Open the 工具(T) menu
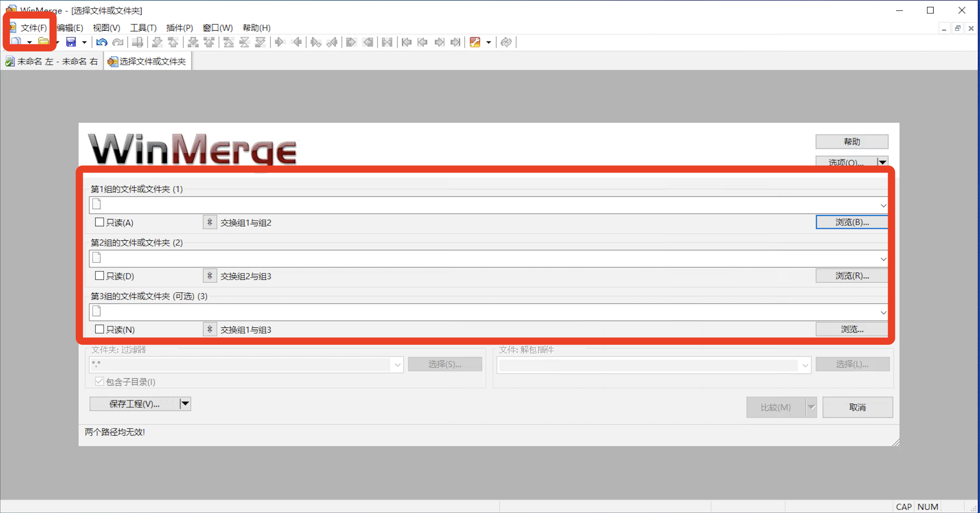 pyautogui.click(x=143, y=28)
